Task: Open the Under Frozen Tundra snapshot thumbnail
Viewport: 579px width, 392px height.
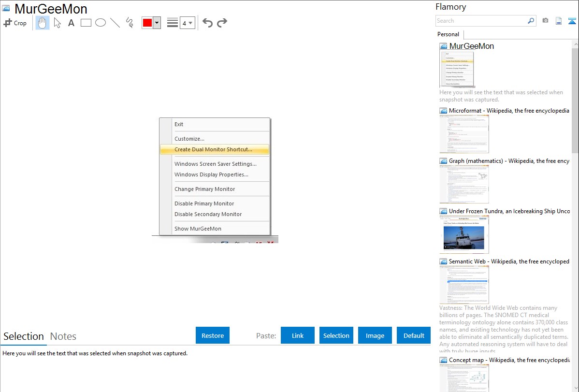Action: 464,234
